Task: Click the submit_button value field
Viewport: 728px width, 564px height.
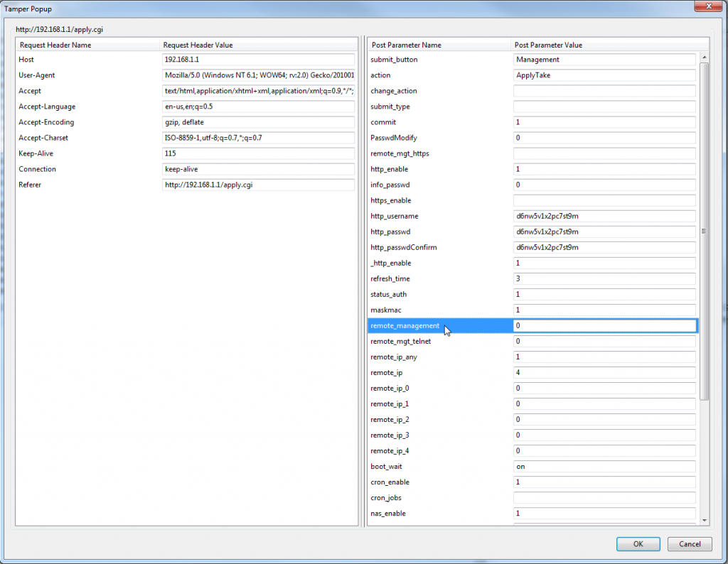Action: (604, 60)
